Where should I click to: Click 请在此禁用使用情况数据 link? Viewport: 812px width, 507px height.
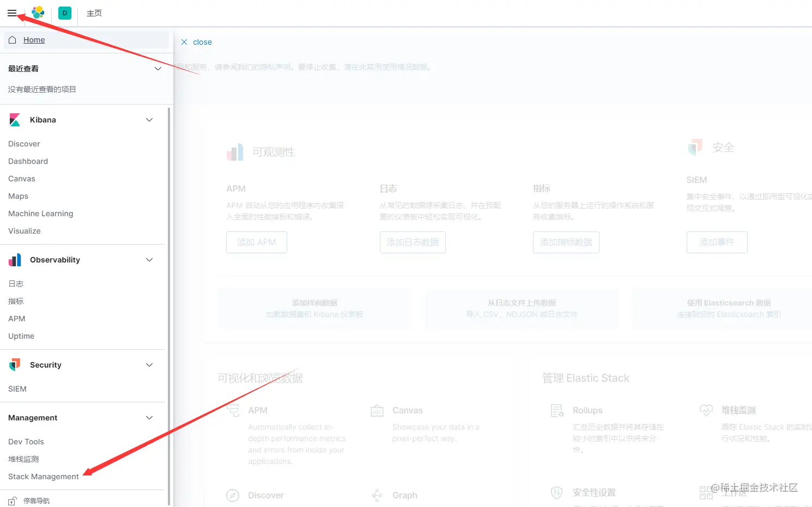(x=386, y=67)
